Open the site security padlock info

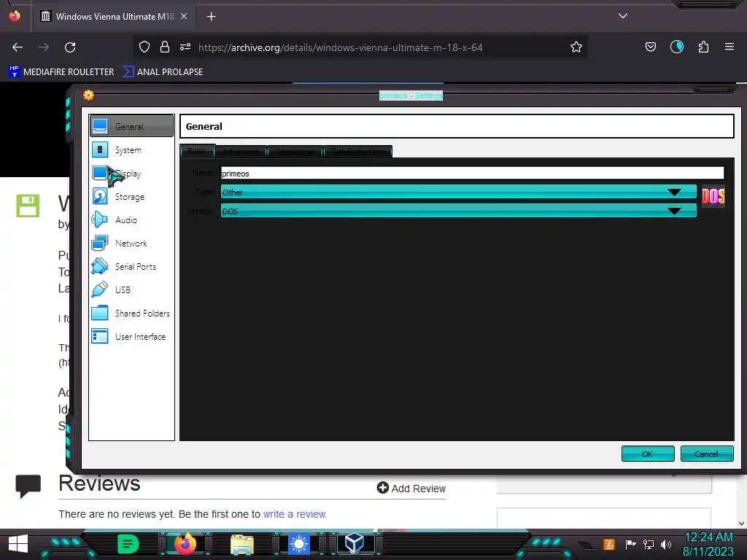click(165, 47)
